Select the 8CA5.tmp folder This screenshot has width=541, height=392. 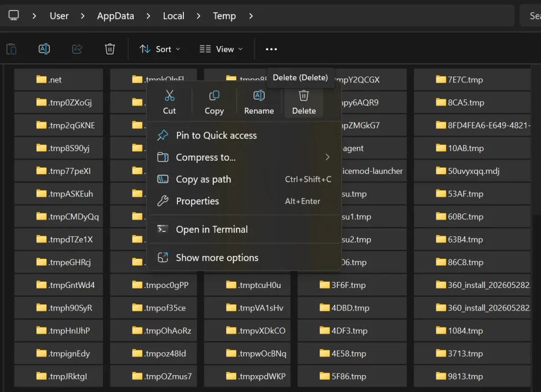[x=472, y=102]
